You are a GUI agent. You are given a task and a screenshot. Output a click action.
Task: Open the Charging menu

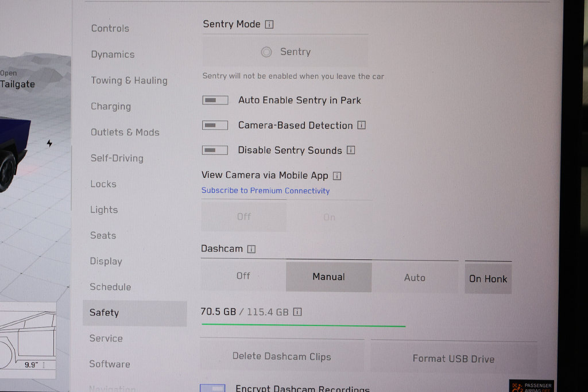click(111, 106)
